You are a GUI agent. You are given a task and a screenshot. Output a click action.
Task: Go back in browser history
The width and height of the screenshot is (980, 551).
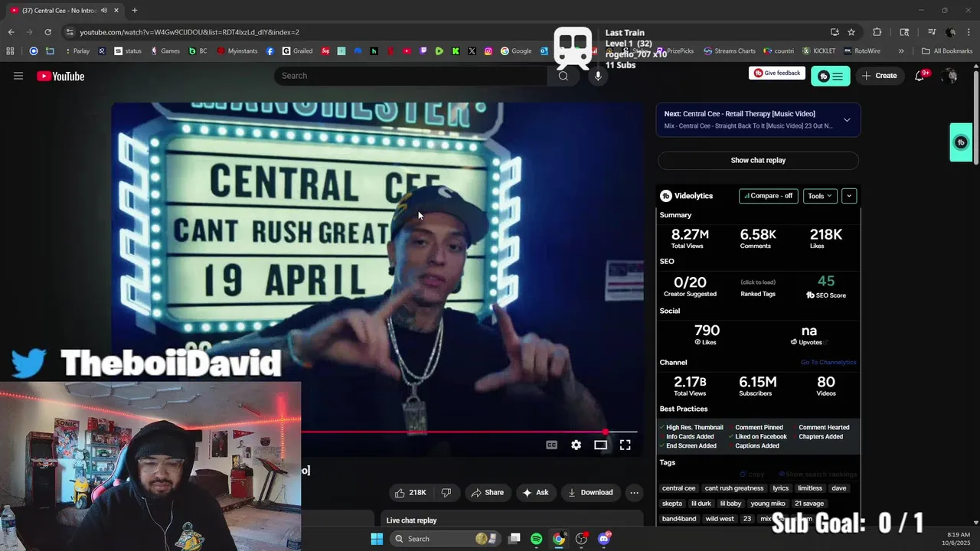click(x=11, y=32)
